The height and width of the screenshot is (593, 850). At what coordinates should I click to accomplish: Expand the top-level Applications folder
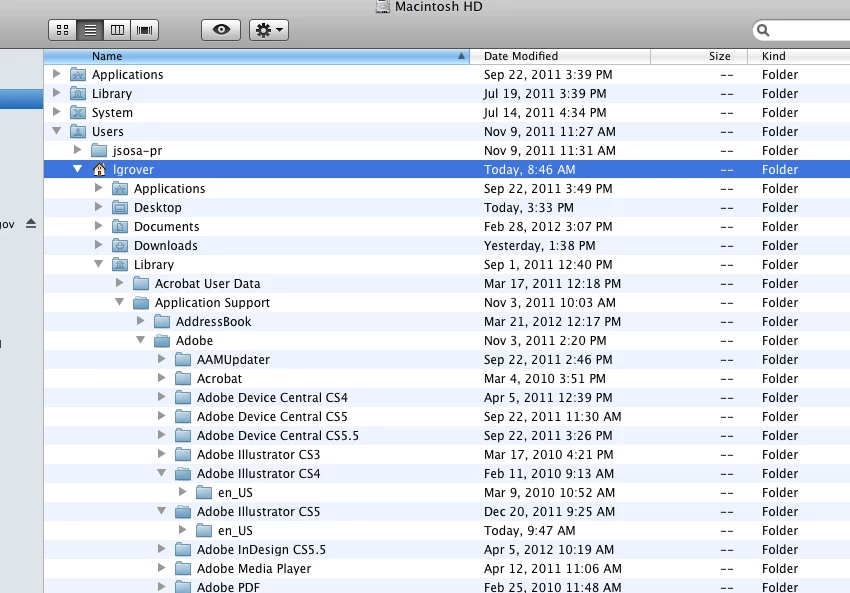(56, 74)
